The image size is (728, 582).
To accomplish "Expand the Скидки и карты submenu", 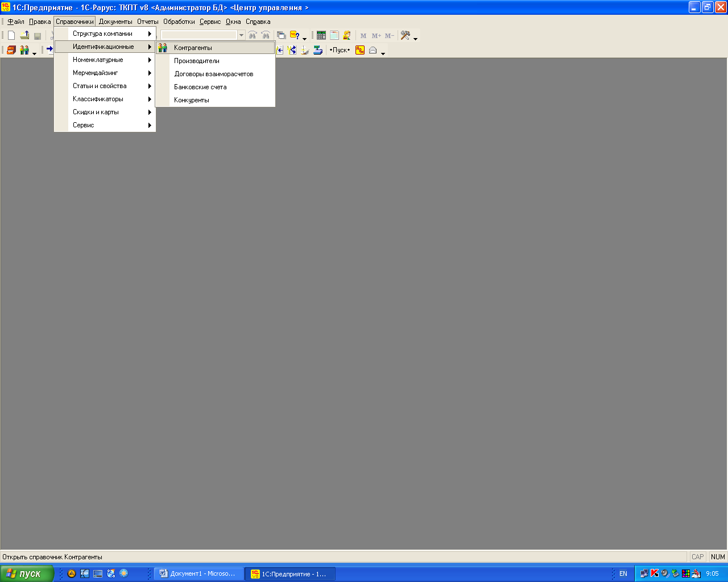I will click(x=105, y=112).
